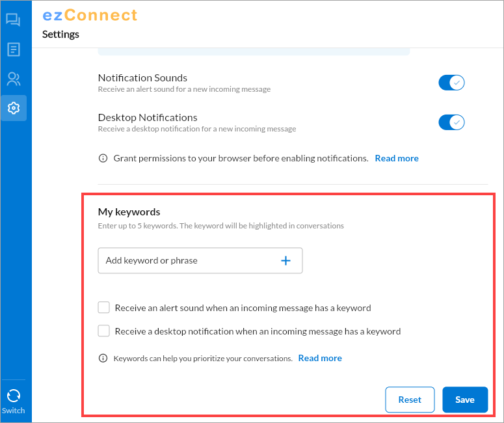Click the ezConnect logo
504x423 pixels.
90,15
